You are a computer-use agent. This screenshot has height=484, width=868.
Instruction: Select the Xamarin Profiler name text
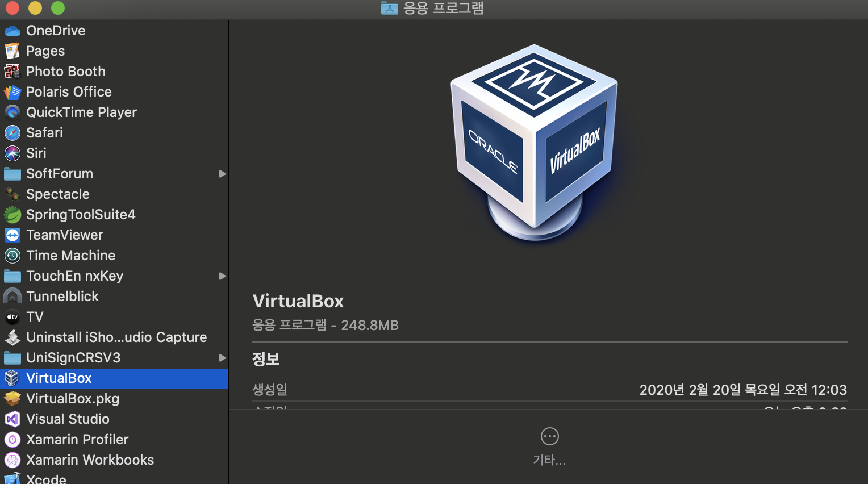77,440
